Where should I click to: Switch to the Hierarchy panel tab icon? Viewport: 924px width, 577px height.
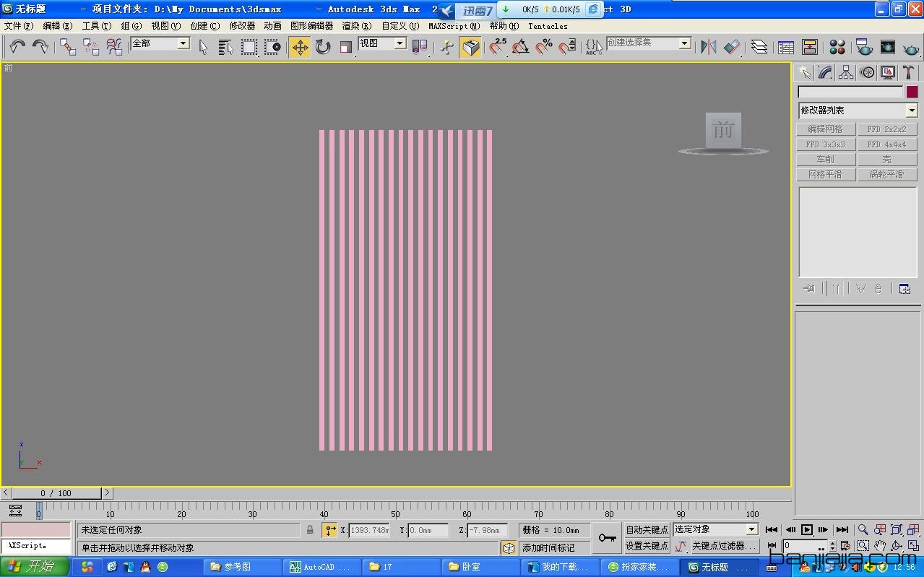[x=846, y=72]
